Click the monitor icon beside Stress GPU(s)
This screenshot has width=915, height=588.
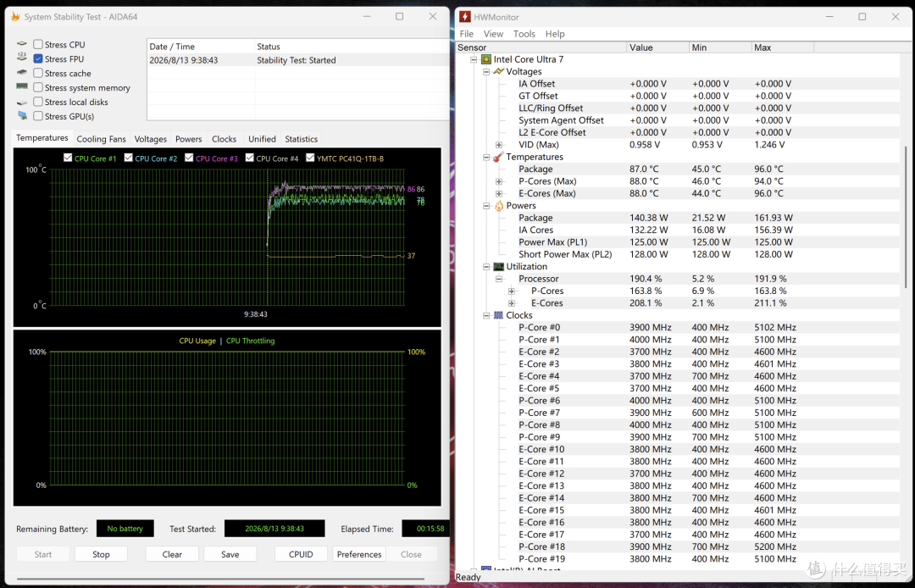tap(22, 115)
